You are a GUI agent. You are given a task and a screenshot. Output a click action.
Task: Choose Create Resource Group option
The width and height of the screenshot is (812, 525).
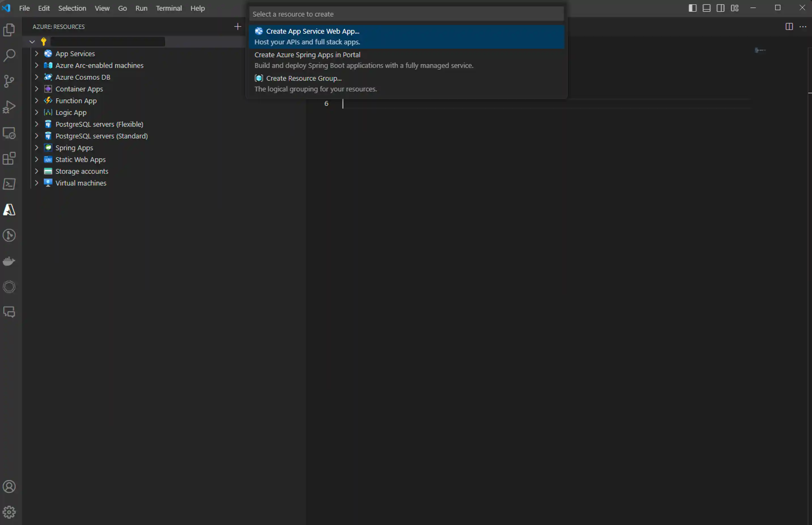point(303,78)
